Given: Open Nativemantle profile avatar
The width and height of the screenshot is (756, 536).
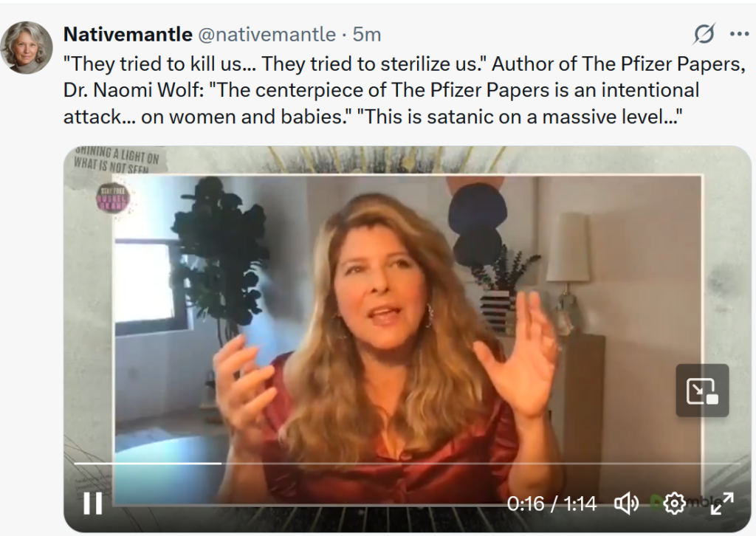Looking at the screenshot, I should pos(26,47).
